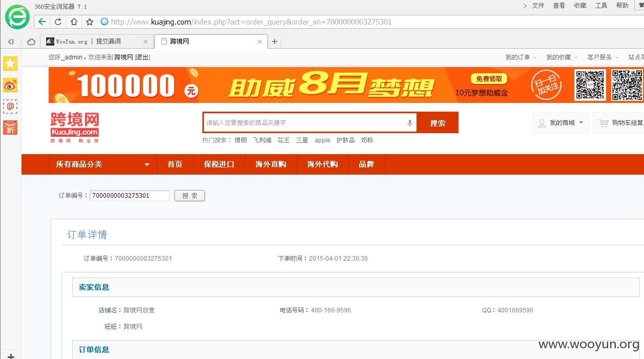Go back with the green back arrow
The width and height of the screenshot is (644, 359).
(x=42, y=22)
